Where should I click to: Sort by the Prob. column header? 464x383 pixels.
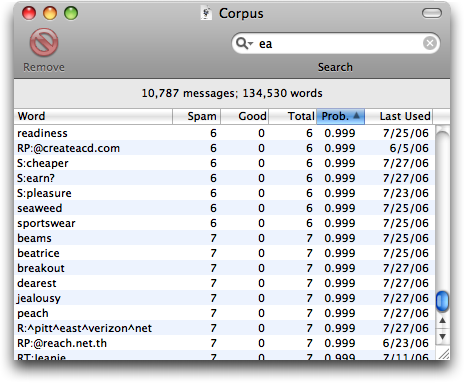click(340, 116)
